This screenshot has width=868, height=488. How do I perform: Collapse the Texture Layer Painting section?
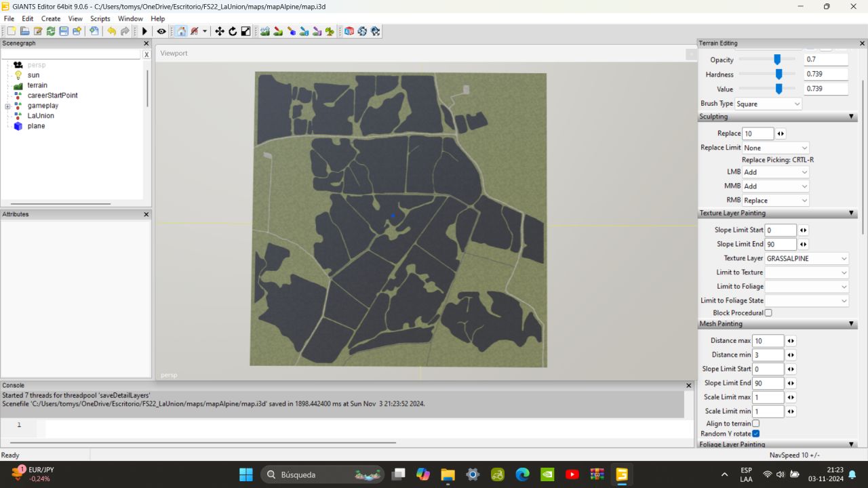[852, 213]
